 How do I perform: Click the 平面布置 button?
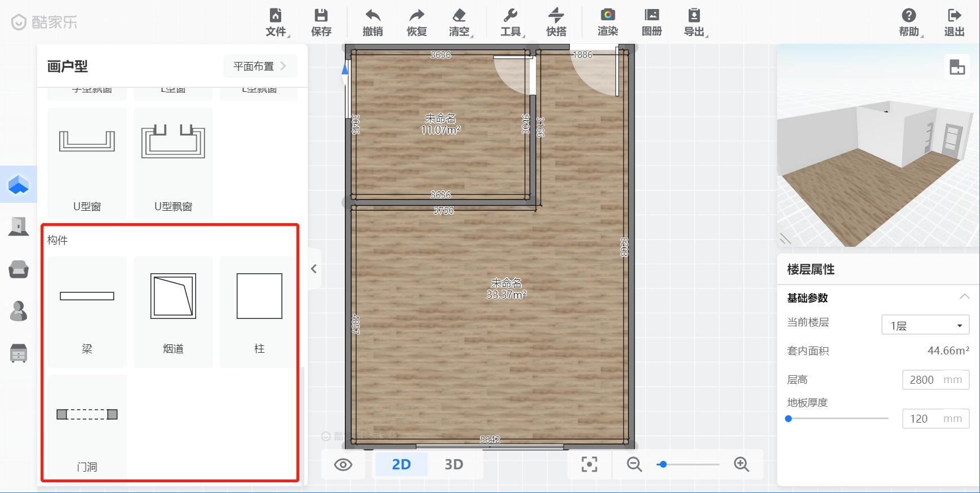point(260,66)
